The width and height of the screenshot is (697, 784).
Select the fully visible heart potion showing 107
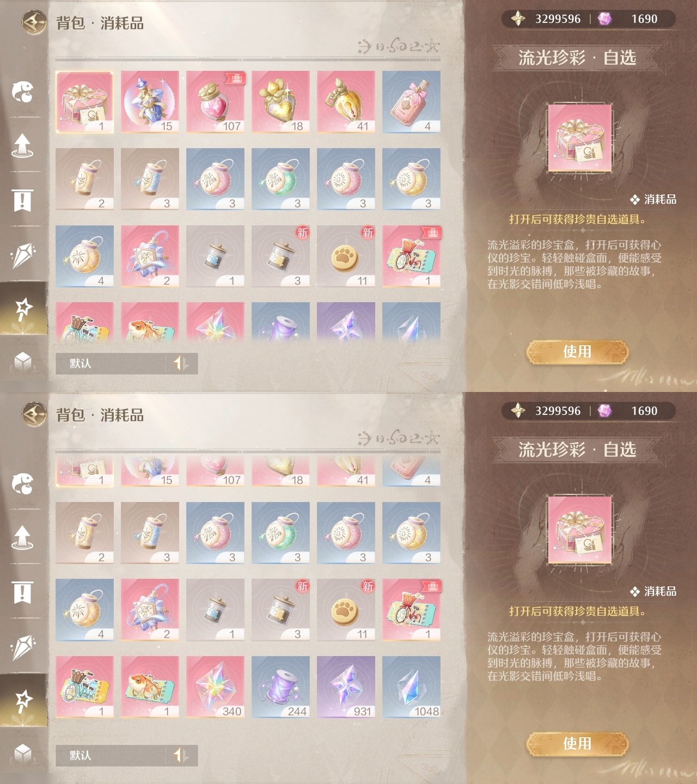click(216, 102)
